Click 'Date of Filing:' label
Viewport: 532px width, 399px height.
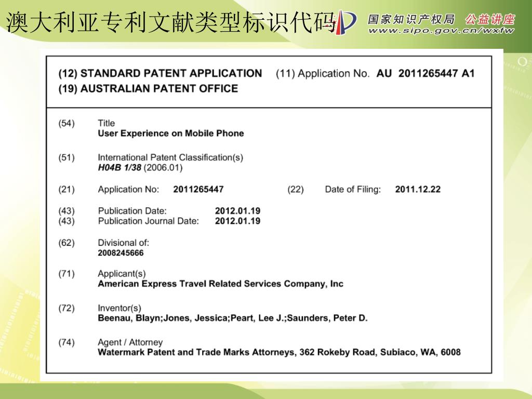(x=353, y=189)
